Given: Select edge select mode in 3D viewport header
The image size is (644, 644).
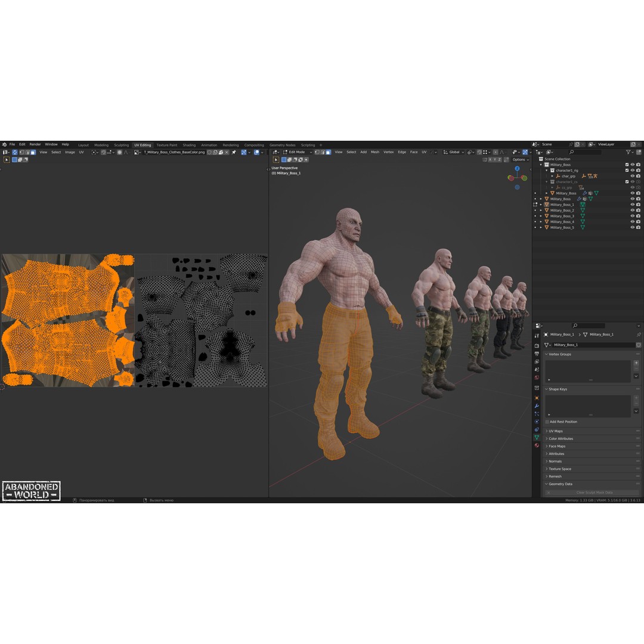Looking at the screenshot, I should click(x=323, y=152).
